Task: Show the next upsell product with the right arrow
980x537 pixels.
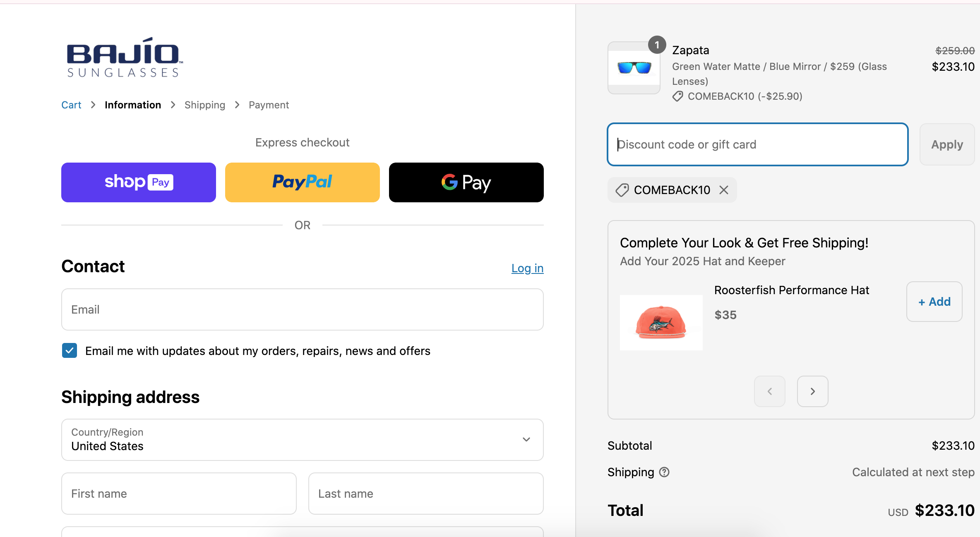Action: pyautogui.click(x=812, y=391)
